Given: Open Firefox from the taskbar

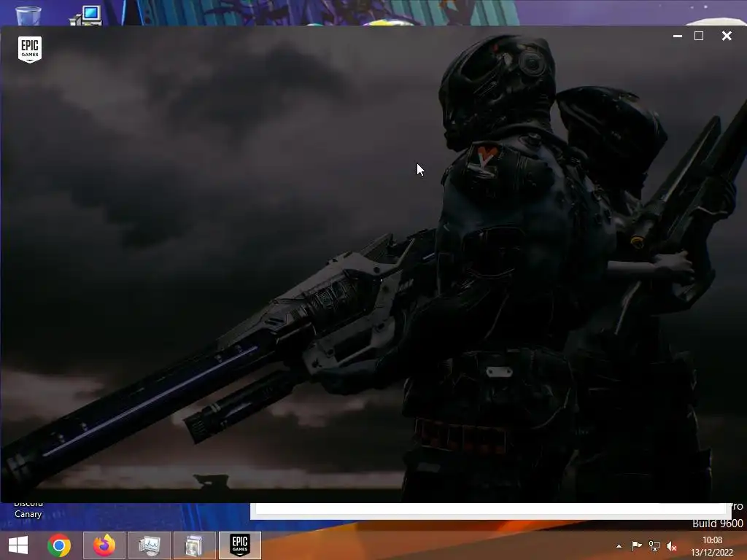Looking at the screenshot, I should (104, 545).
